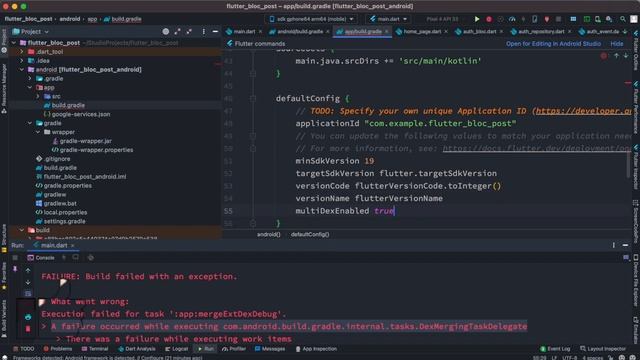Open Project panel options three-dots menu
The width and height of the screenshot is (640, 360).
coord(204,31)
